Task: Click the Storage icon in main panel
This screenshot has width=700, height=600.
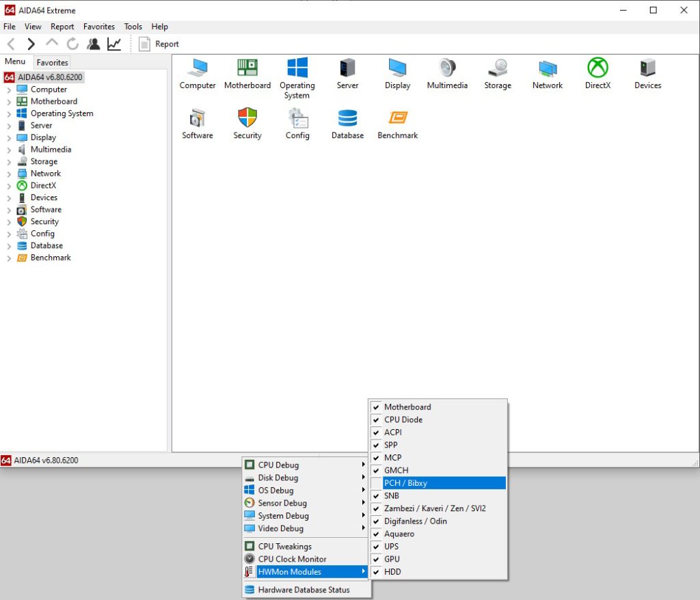Action: 497,68
